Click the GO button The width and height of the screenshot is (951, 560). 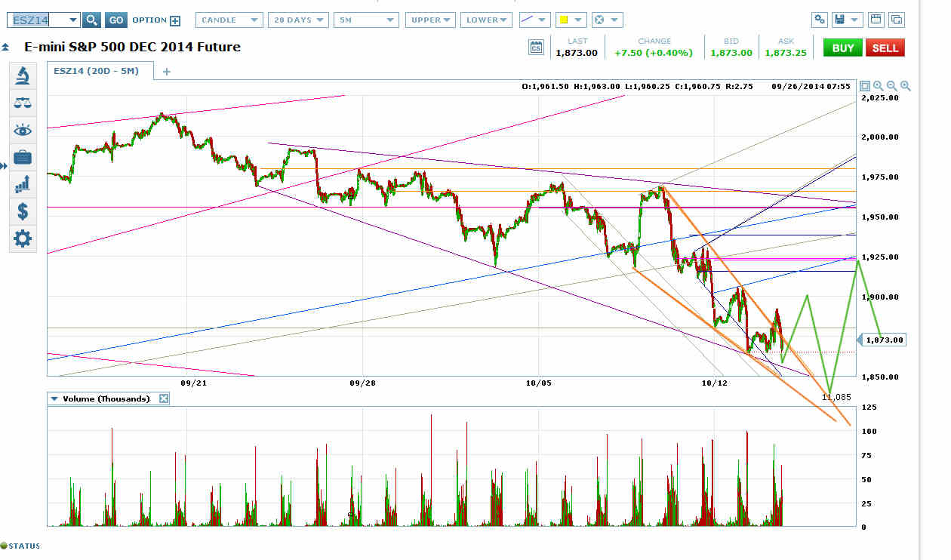(x=115, y=20)
